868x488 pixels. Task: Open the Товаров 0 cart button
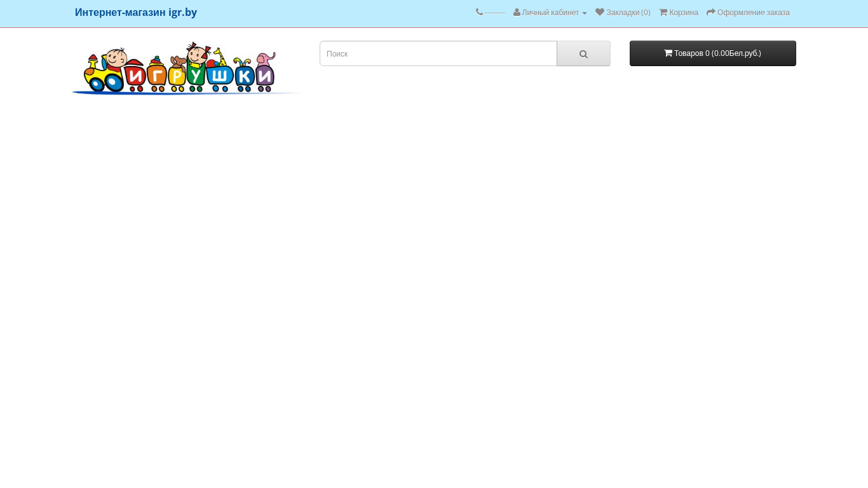click(713, 53)
